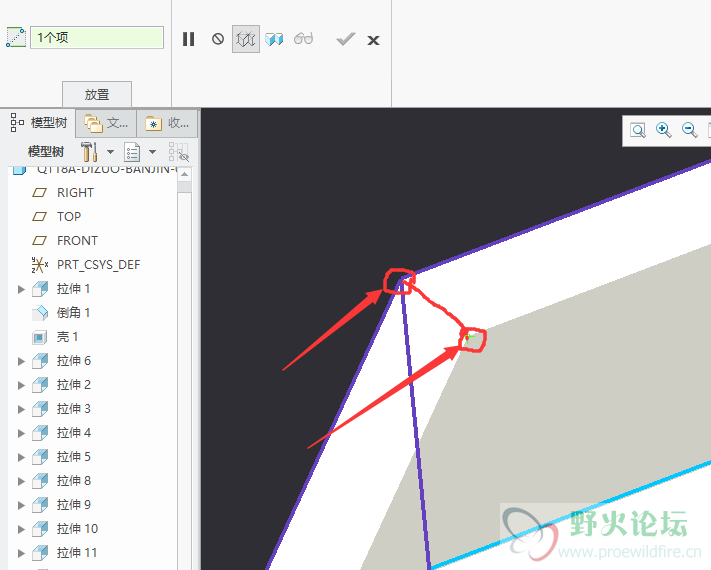Screen dimensions: 711x570
Task: Switch to the favorites 收... tab
Action: click(x=167, y=123)
